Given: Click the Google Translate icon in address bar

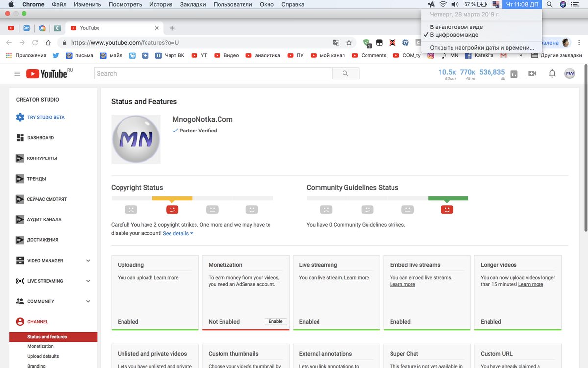Looking at the screenshot, I should click(x=336, y=43).
